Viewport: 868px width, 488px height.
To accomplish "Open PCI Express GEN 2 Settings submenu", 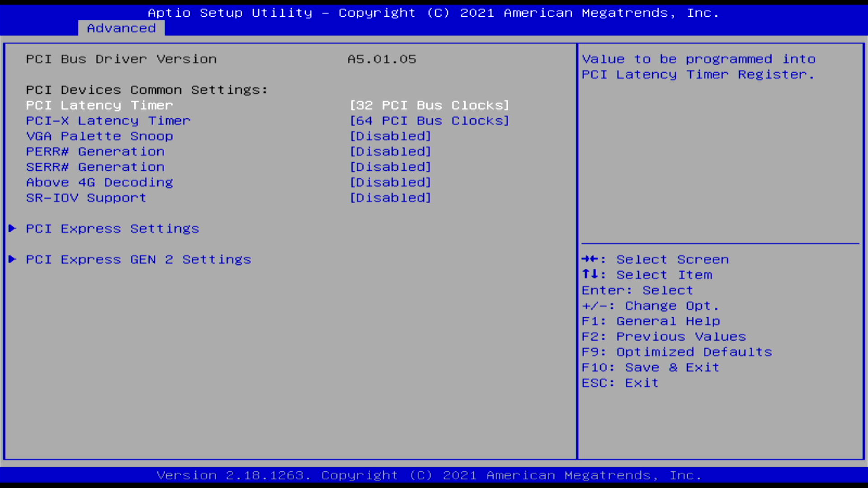I will (x=138, y=259).
